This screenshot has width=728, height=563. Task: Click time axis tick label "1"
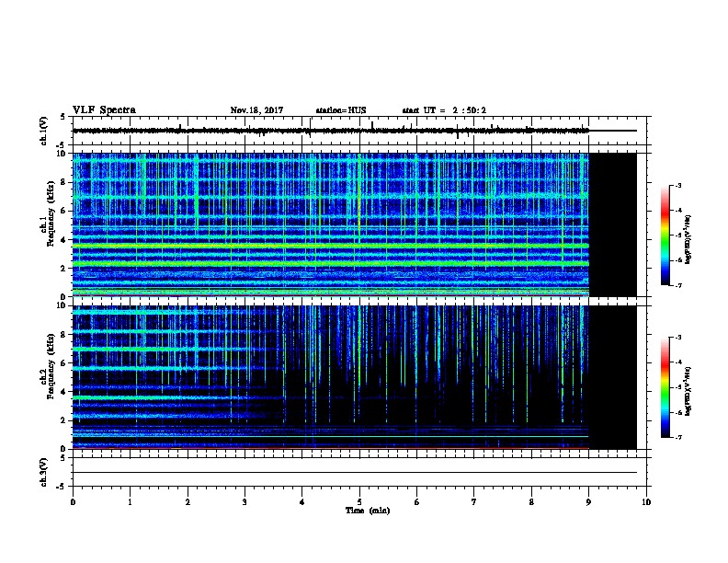pyautogui.click(x=130, y=502)
